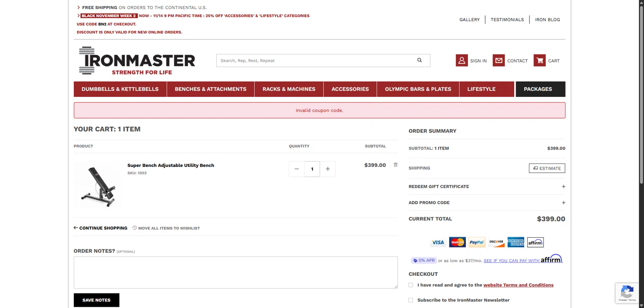Click Super Bench Adjustable Utility Bench title
This screenshot has height=308, width=644.
(171, 165)
